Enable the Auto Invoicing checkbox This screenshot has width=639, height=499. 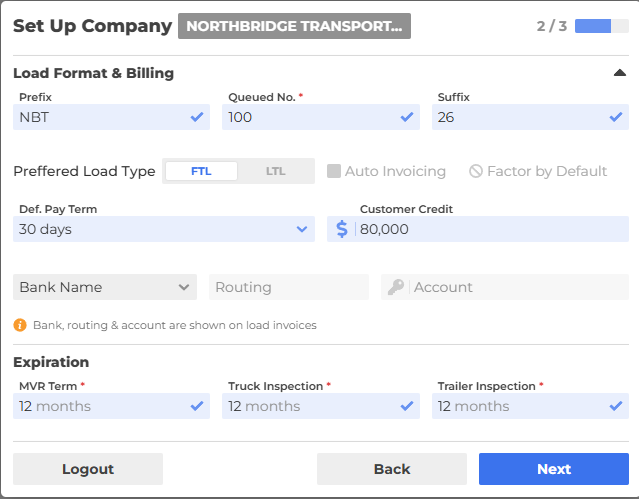(334, 171)
